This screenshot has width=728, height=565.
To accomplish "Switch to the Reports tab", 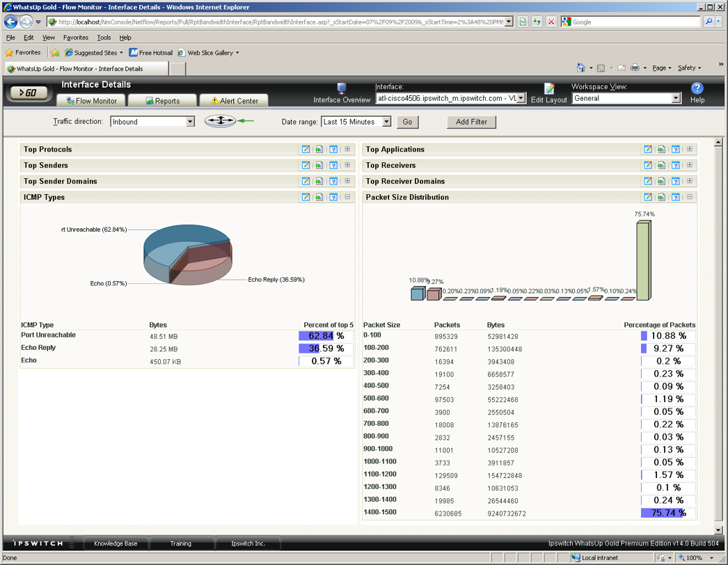I will coord(162,101).
